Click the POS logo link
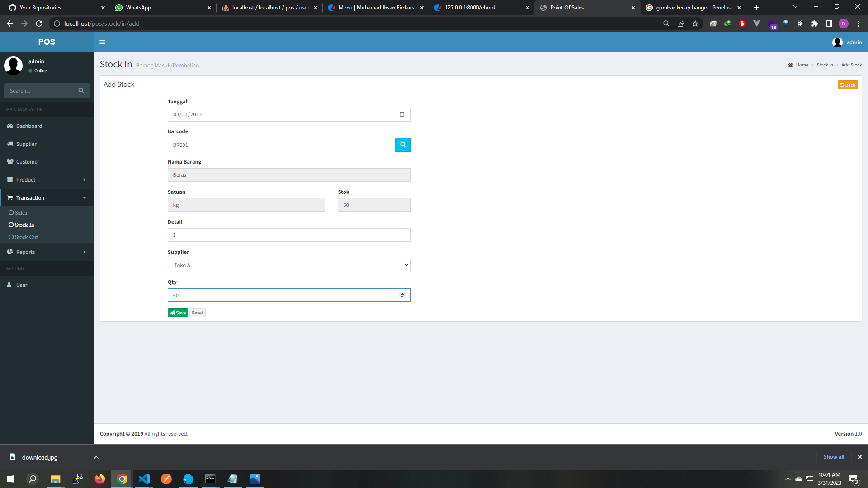Screen dimensions: 868x488 click(x=47, y=42)
